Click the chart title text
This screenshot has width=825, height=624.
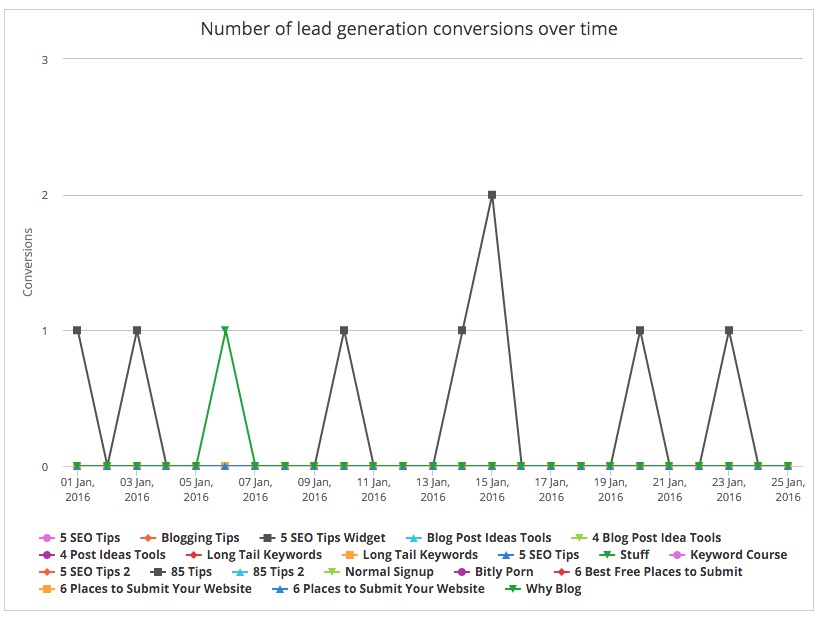(x=409, y=29)
